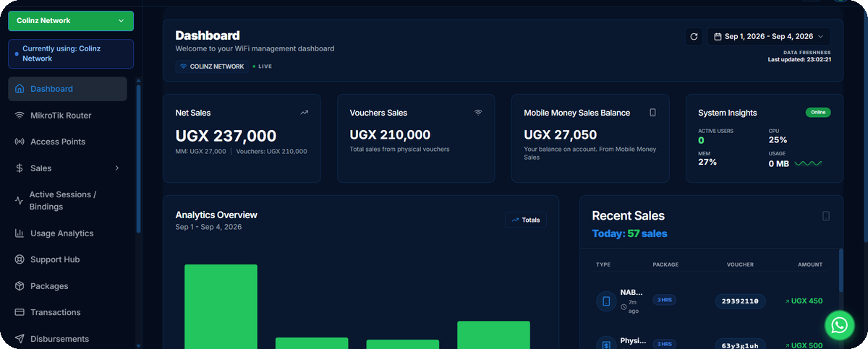Click the Net Sales trend icon
The width and height of the screenshot is (868, 349).
(305, 113)
